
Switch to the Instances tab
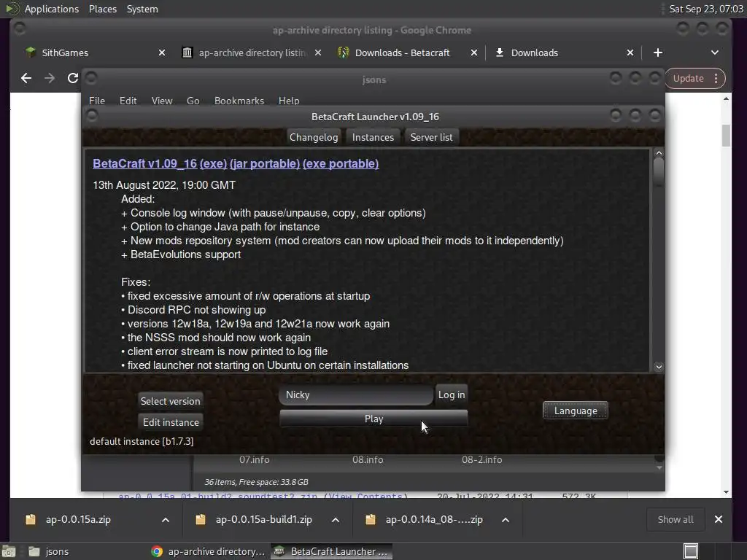pos(373,137)
